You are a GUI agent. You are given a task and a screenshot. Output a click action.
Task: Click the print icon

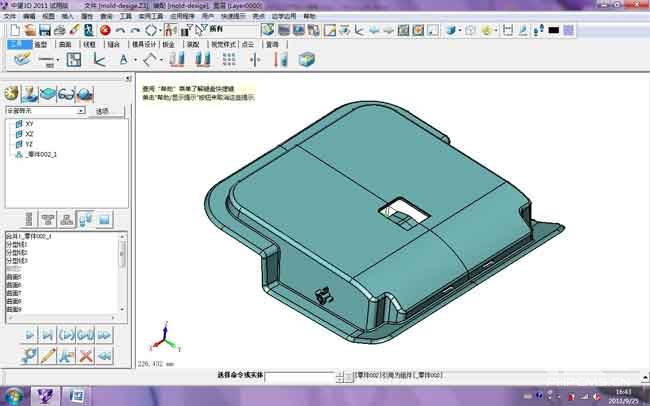pos(59,31)
